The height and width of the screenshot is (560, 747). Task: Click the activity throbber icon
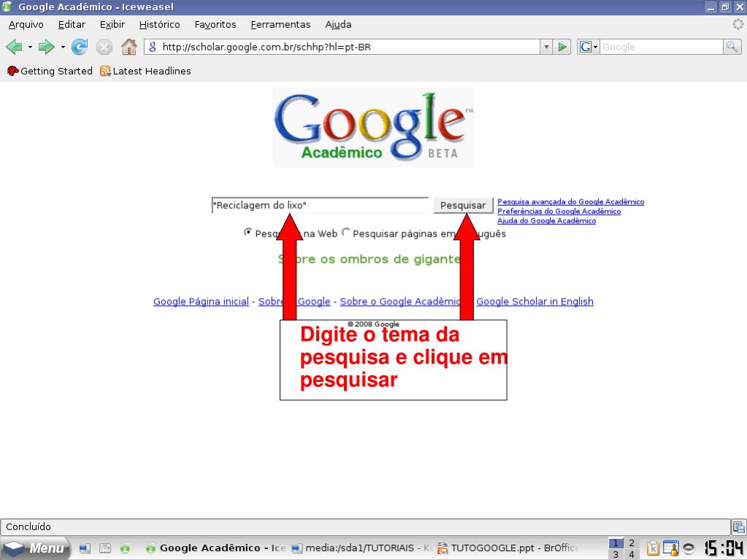(x=738, y=24)
